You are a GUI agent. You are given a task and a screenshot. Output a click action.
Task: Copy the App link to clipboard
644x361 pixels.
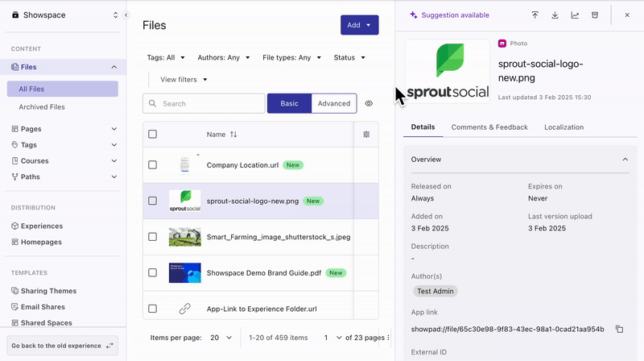coord(619,329)
